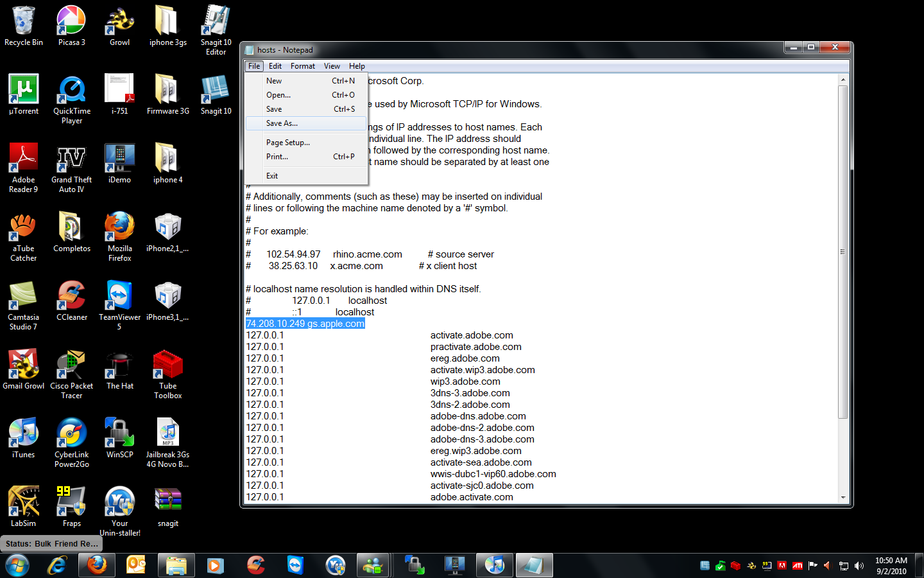Select the Firmware 3G folder
The width and height of the screenshot is (924, 578).
pyautogui.click(x=168, y=95)
